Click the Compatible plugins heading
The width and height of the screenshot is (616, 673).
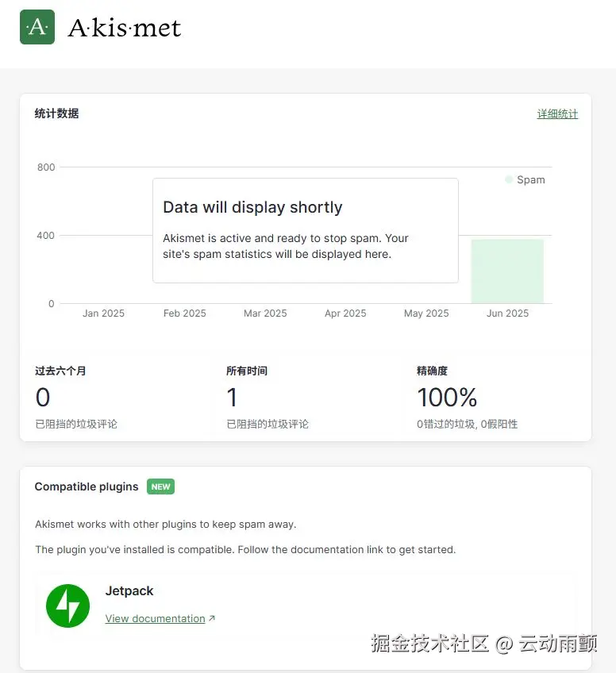[87, 486]
